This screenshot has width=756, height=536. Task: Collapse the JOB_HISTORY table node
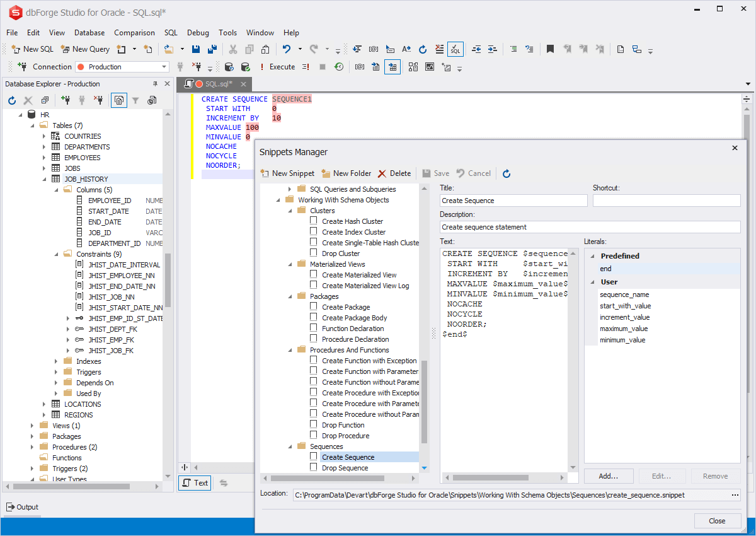(x=44, y=179)
